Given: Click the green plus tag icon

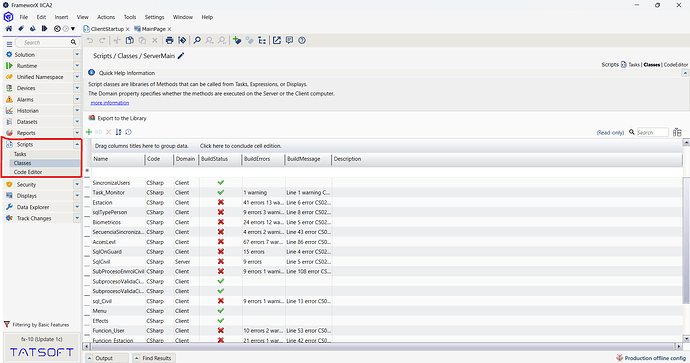Looking at the screenshot, I should point(237,40).
